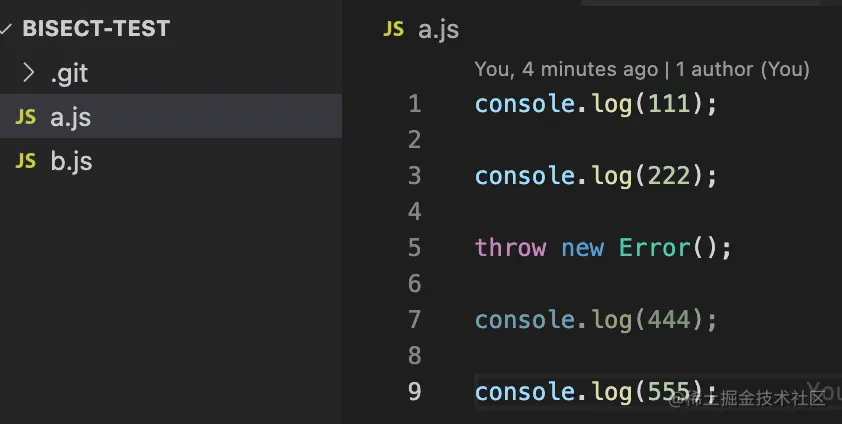Collapse the BISECT-TEST root folder section
The width and height of the screenshot is (842, 424).
point(7,29)
